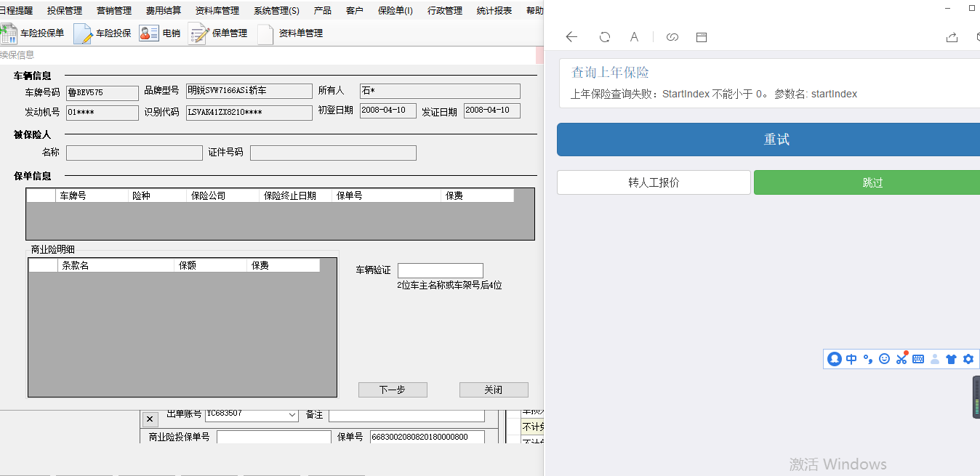Open the 营销管理 menu
This screenshot has height=476, width=980.
pos(114,11)
